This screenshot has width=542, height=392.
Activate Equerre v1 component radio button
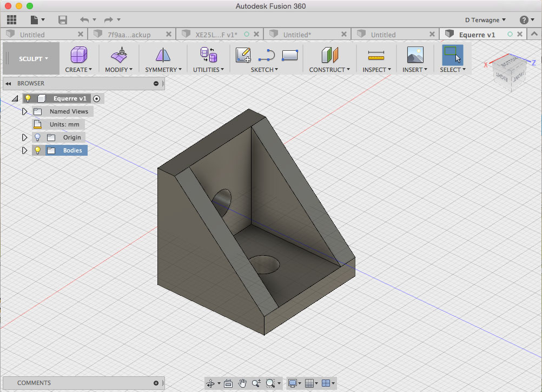pos(96,99)
